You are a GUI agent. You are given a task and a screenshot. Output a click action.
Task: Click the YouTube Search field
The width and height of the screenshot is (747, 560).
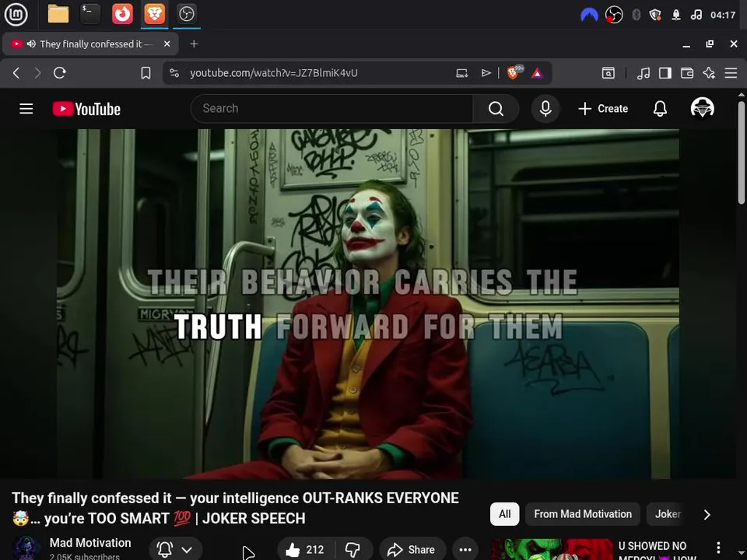(331, 109)
